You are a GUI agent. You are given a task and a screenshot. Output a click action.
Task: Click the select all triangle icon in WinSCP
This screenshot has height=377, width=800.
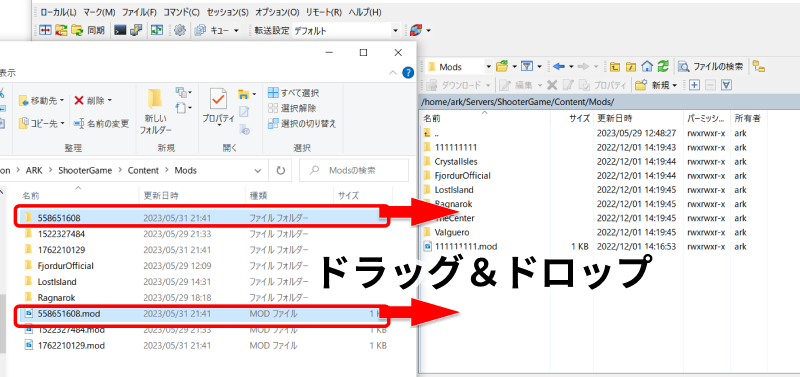pos(727,85)
